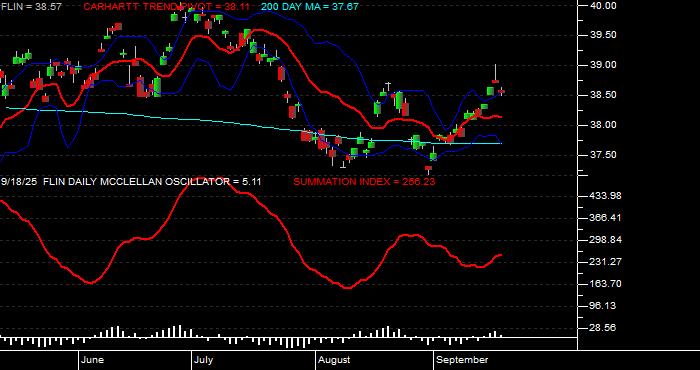Click the 38.00 price axis value
This screenshot has width=700, height=370.
coord(604,125)
